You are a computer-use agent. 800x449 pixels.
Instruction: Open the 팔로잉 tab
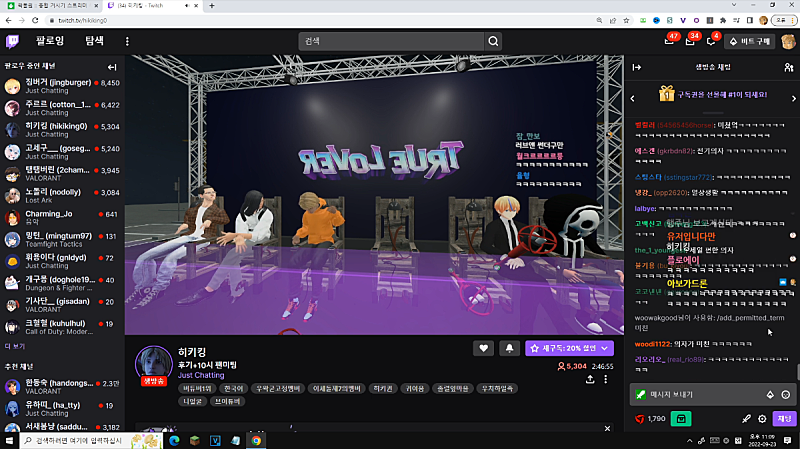[50, 41]
